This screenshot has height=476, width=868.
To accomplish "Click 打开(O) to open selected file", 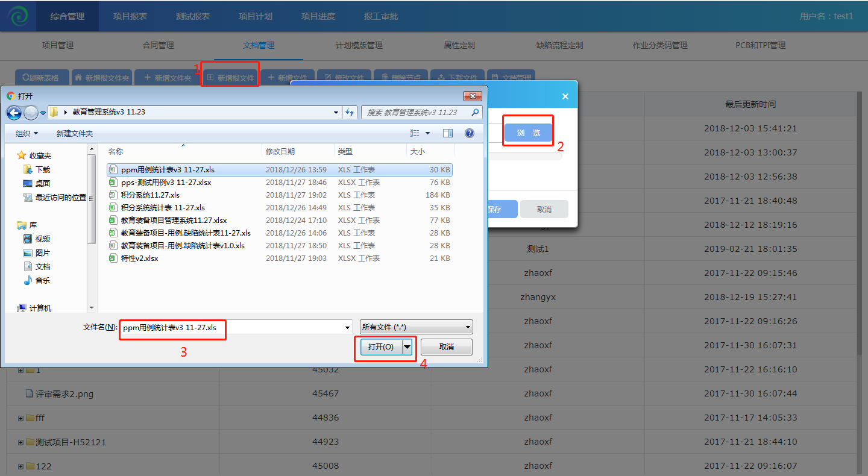I will tap(380, 347).
